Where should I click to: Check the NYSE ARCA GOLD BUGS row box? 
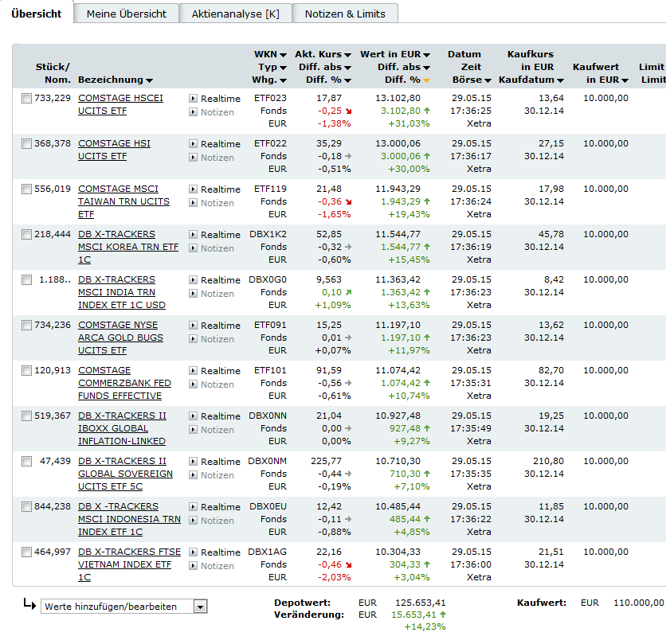pos(26,326)
